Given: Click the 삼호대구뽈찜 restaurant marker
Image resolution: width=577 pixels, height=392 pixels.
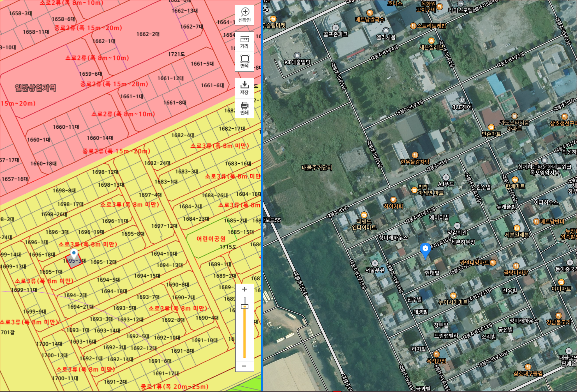Looking at the screenshot, I should pos(528,370).
